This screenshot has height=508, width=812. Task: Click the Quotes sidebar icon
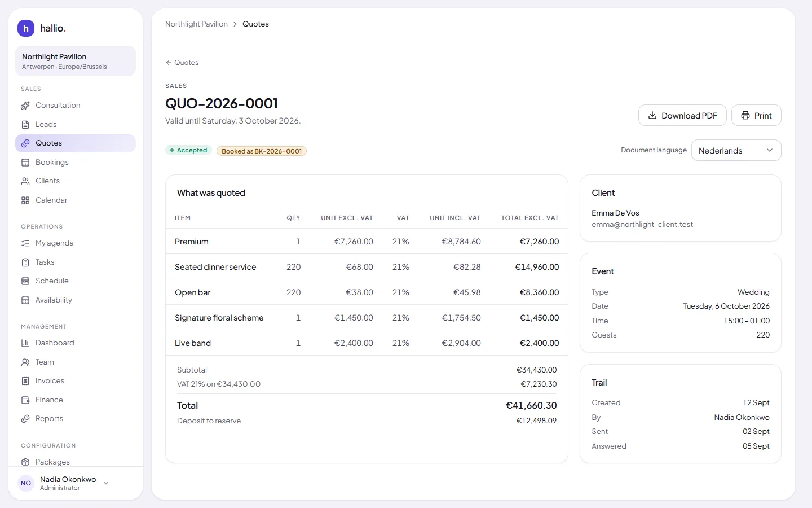tap(25, 143)
